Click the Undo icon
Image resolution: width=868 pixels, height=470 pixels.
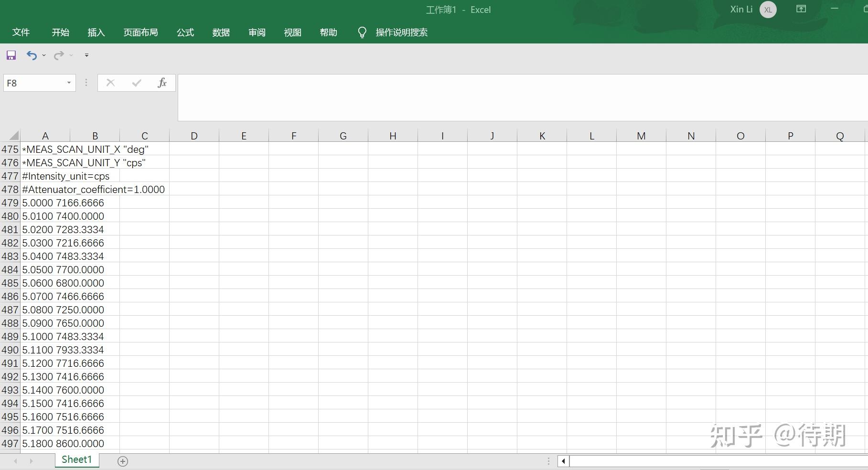click(x=31, y=55)
